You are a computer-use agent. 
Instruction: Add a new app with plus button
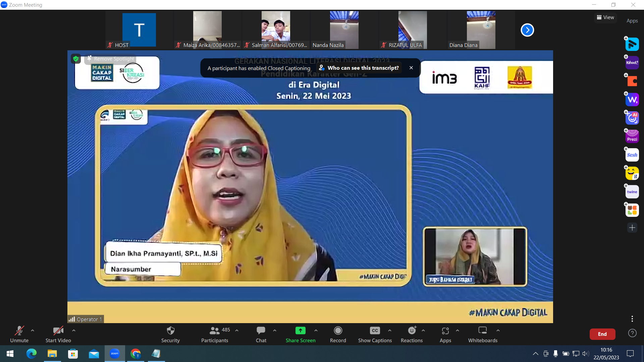point(632,228)
